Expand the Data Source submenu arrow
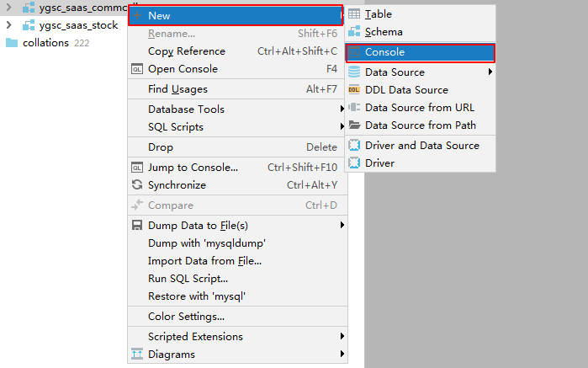 (x=490, y=72)
